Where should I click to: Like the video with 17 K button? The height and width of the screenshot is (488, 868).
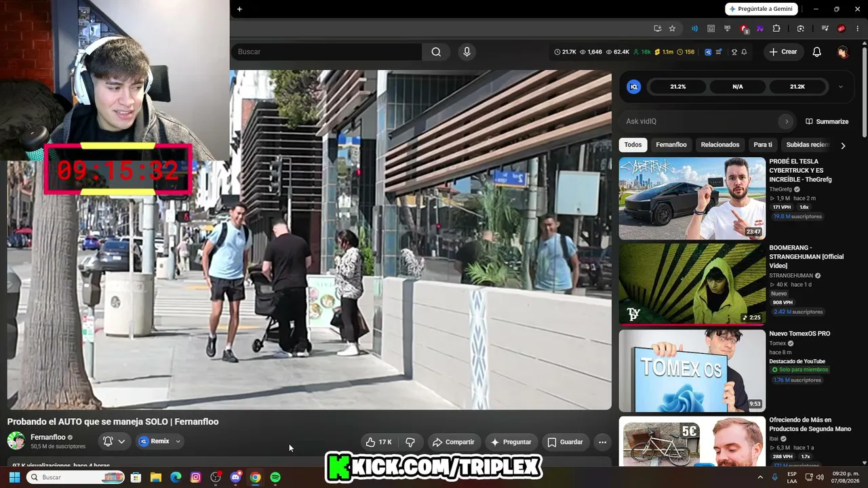coord(379,442)
